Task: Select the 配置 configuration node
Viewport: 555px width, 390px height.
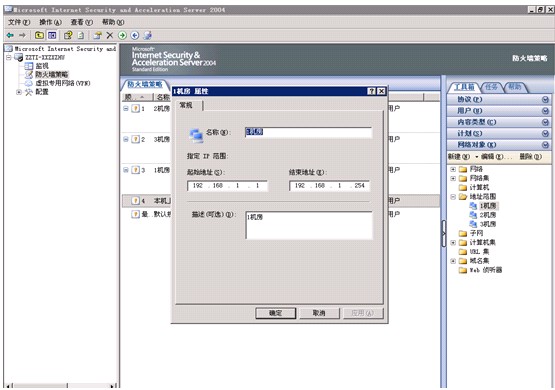Action: click(42, 92)
